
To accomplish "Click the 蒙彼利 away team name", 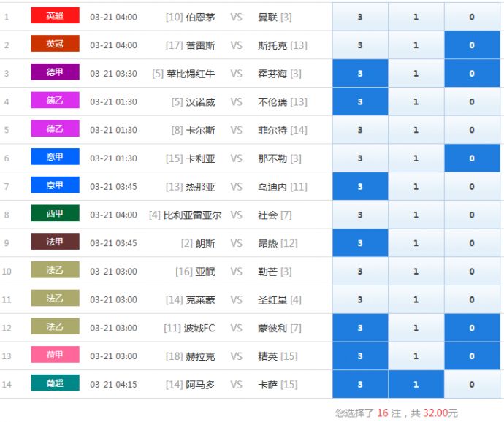I will point(273,329).
